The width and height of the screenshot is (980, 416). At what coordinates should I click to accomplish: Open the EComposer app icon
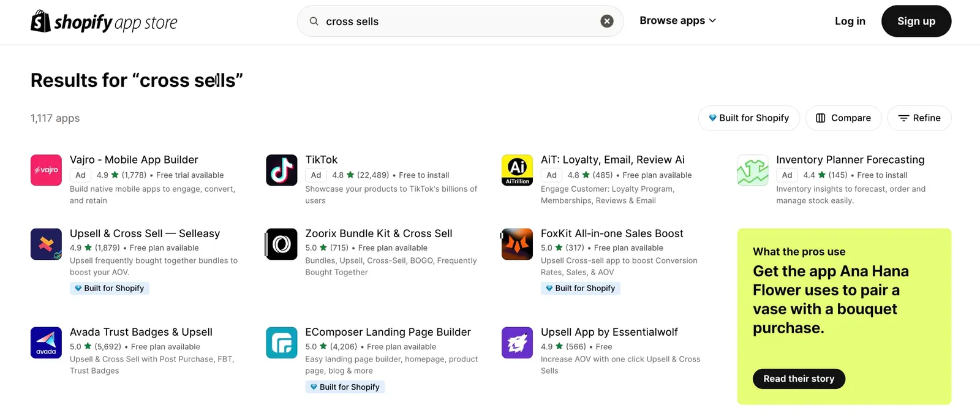(x=282, y=342)
